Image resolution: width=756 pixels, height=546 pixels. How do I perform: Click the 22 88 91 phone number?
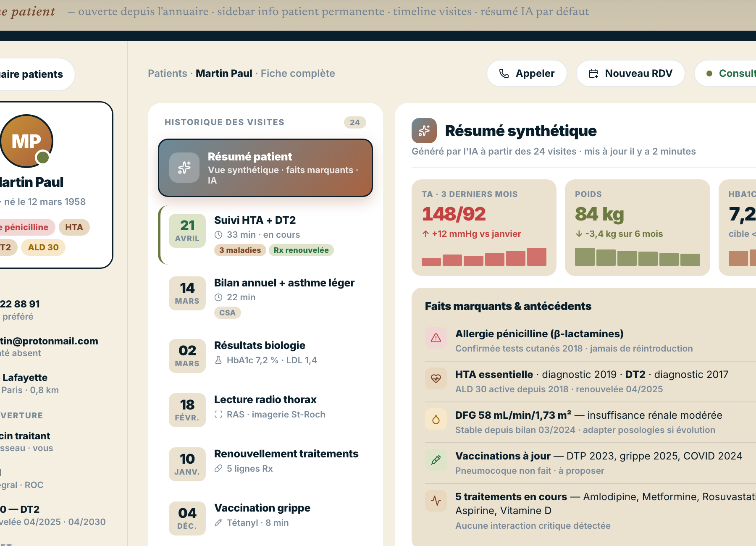[x=20, y=304]
